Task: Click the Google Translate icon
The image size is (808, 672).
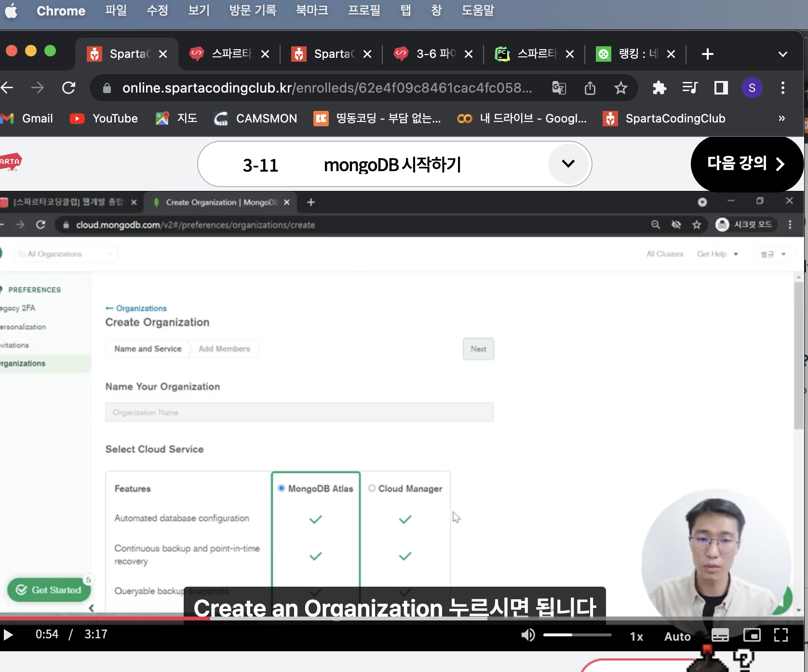Action: click(559, 88)
